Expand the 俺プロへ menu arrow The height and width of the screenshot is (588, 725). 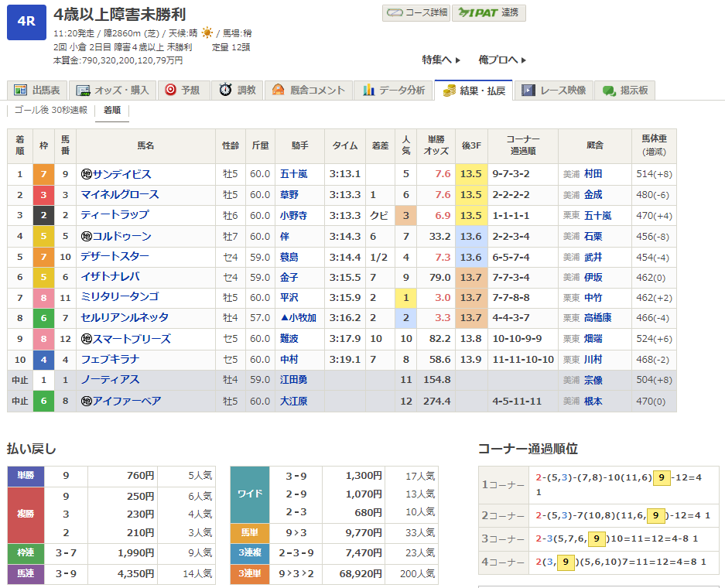pyautogui.click(x=524, y=60)
